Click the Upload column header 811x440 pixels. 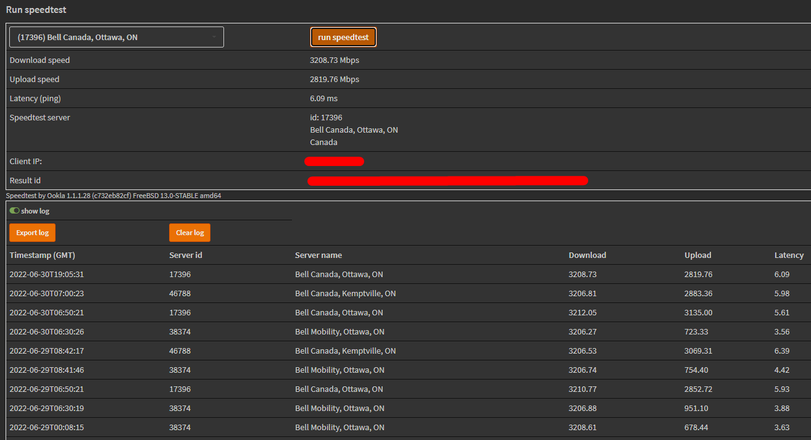point(697,255)
